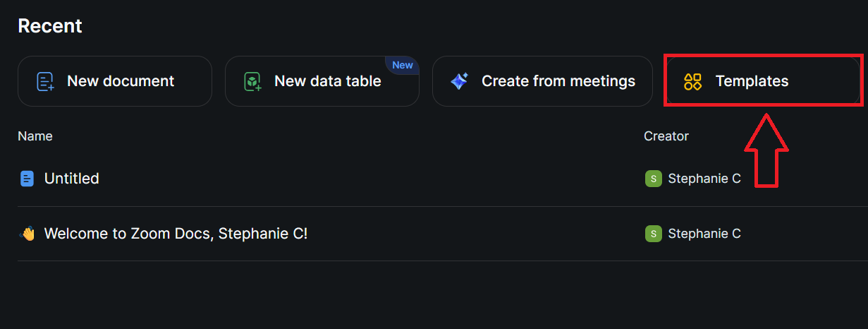Viewport: 868px width, 329px height.
Task: Click Stephanie C name in Welcome row
Action: (x=704, y=234)
